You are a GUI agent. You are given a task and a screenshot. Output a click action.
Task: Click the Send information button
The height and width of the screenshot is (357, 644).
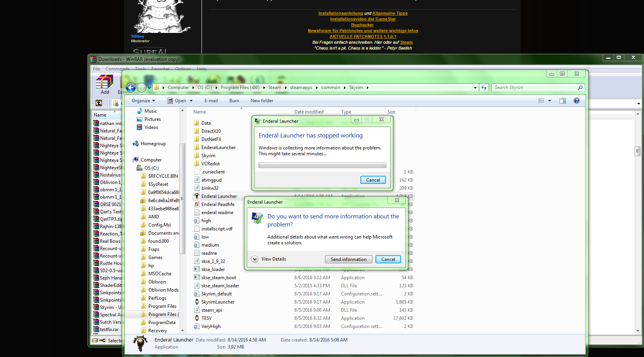pos(349,259)
